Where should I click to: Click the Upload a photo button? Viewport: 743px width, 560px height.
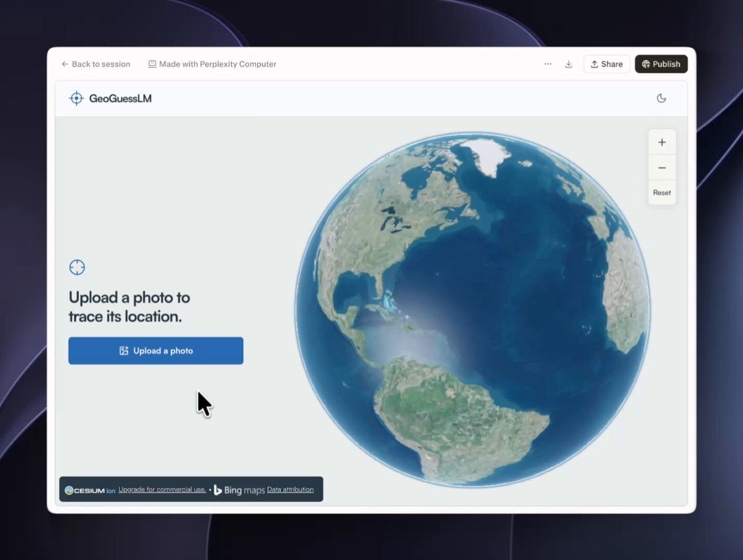156,351
